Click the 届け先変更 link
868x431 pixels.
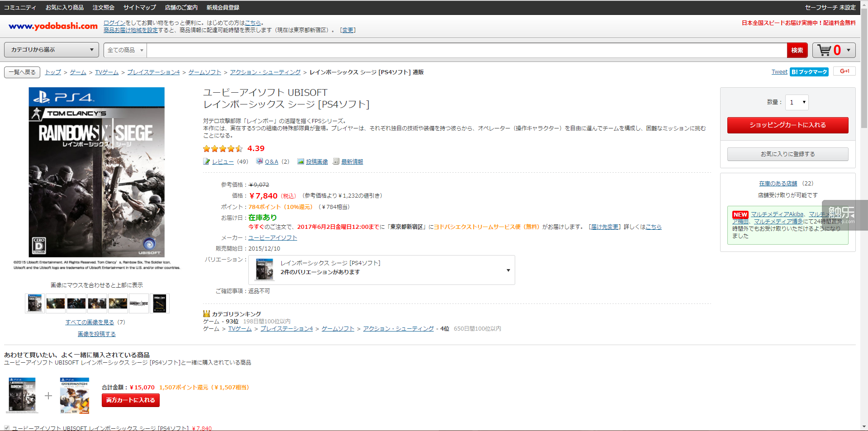click(605, 227)
